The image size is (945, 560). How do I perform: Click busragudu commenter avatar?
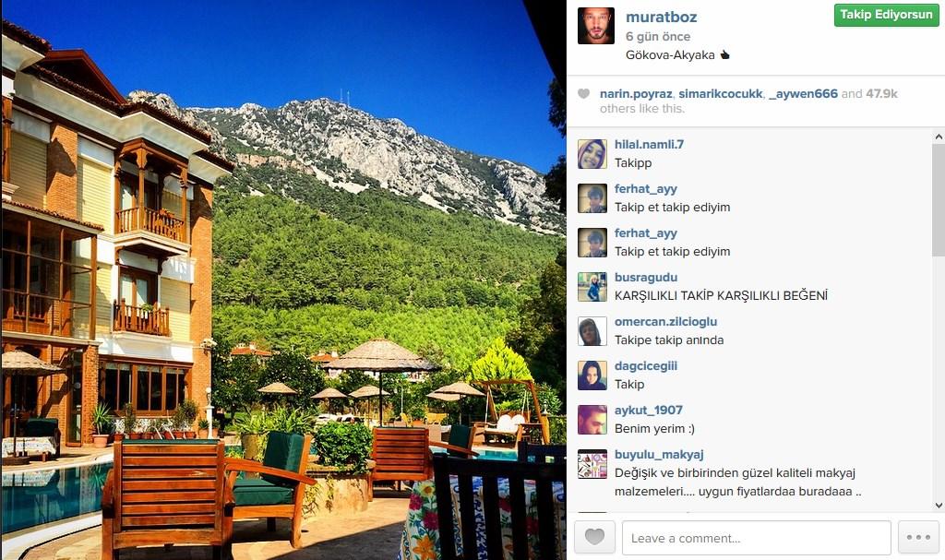click(592, 286)
